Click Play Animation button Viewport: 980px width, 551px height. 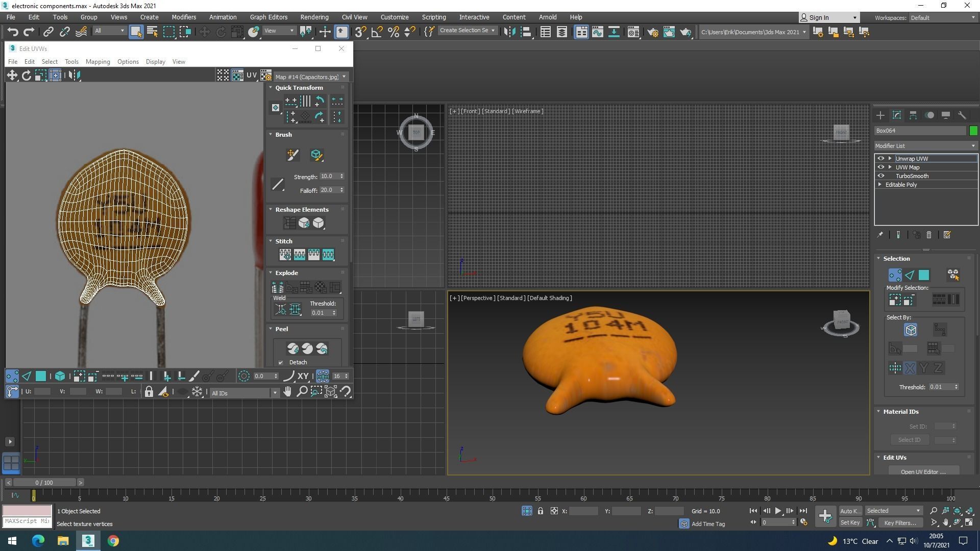pyautogui.click(x=777, y=511)
